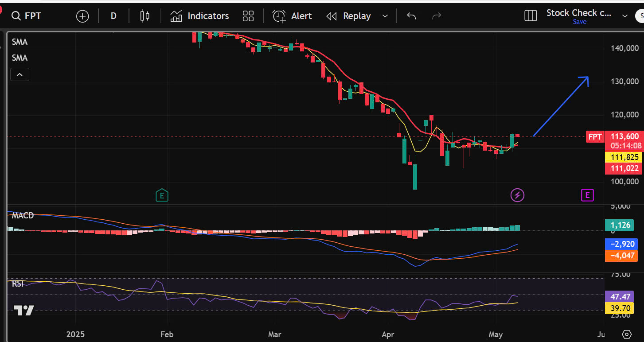Viewport: 644px width, 342px height.
Task: Open the TradingView logo link
Action: [x=24, y=311]
